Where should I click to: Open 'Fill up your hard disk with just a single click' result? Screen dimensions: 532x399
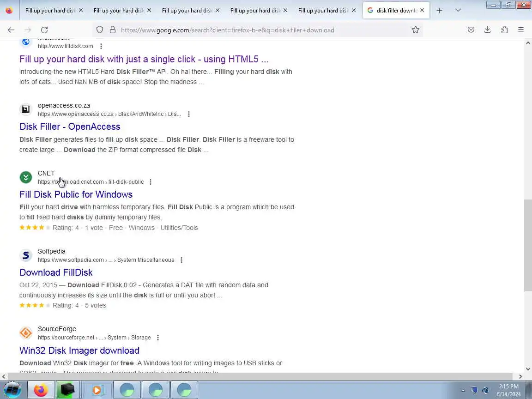coord(144,59)
